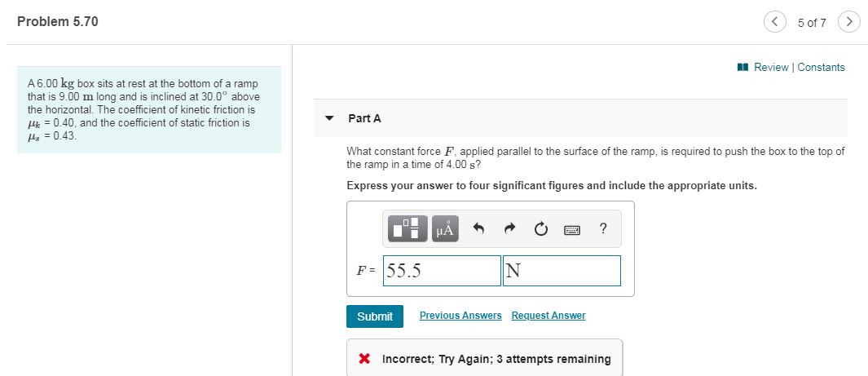
Task: Click the Review book icon
Action: coord(742,67)
